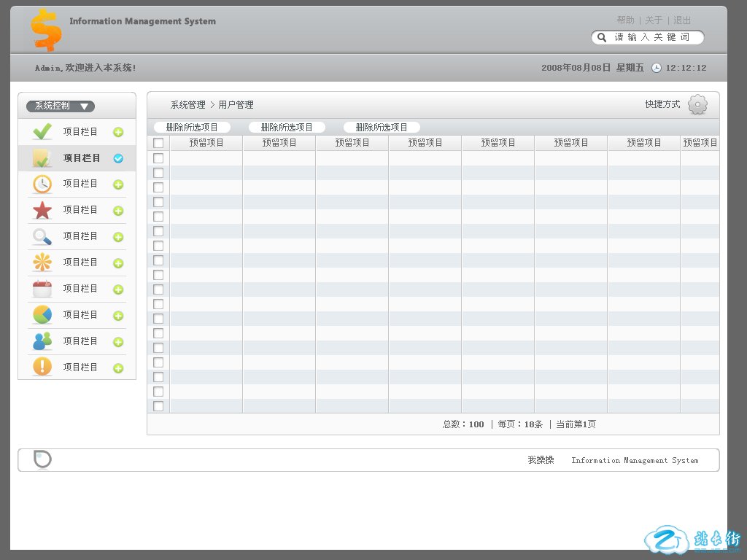
Task: Expand the 系统控制 dropdown arrow
Action: tap(85, 106)
